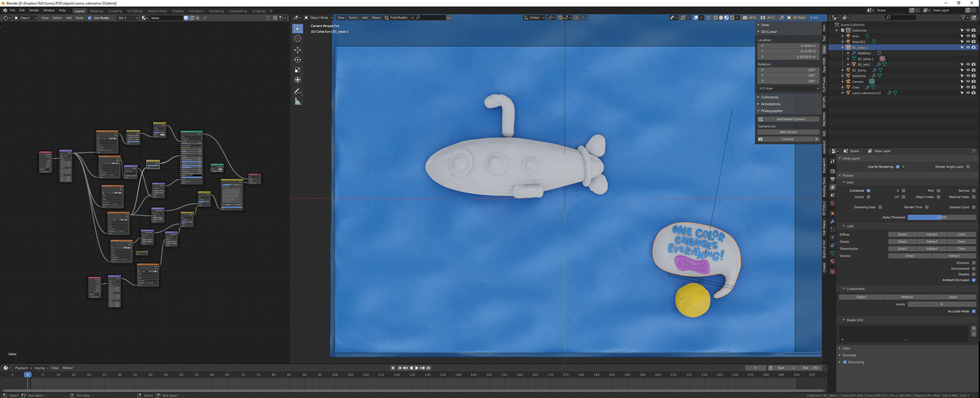Toggle Ambient Occlusion pass checkbox

click(x=974, y=280)
